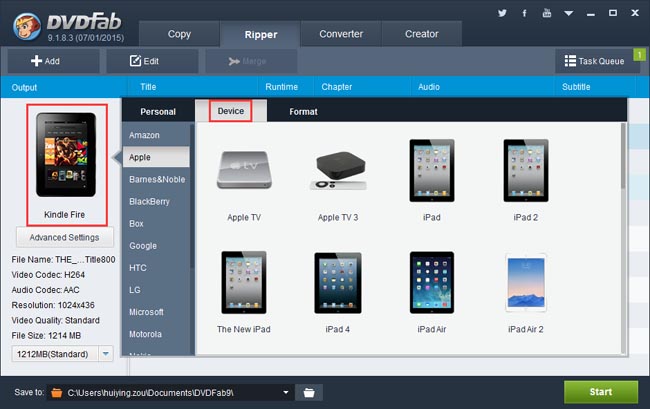Screen dimensions: 650x409
Task: Choose the iPad Air device icon
Action: 432,282
